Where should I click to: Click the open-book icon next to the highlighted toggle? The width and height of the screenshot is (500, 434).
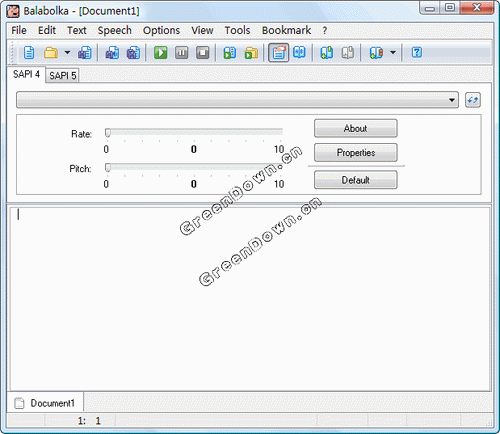pyautogui.click(x=299, y=52)
